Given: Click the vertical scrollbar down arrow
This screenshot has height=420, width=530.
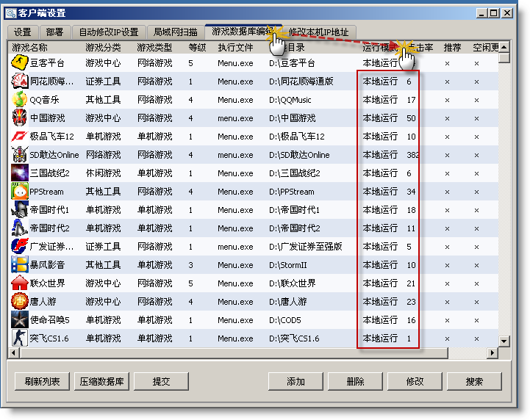Looking at the screenshot, I should coord(504,341).
